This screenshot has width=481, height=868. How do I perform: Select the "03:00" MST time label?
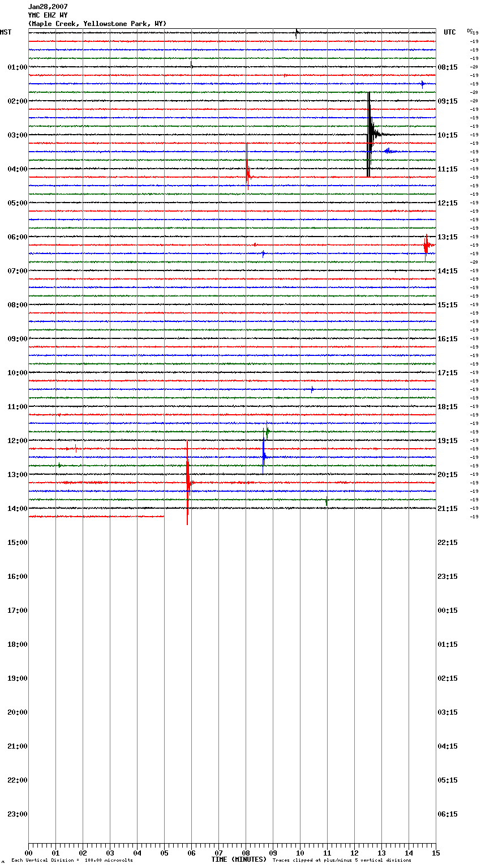18,135
